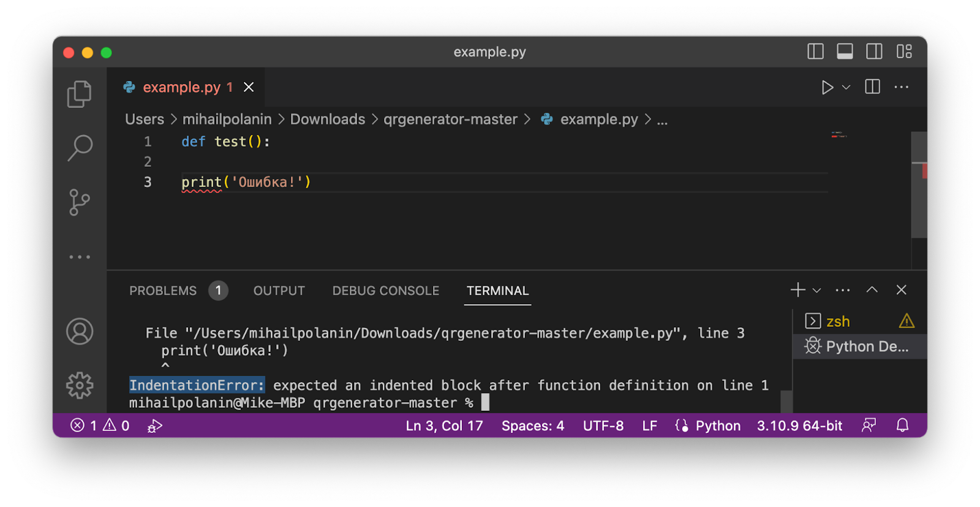Toggle the bottom panel visibility
Screen dimensions: 980x507
[x=845, y=51]
